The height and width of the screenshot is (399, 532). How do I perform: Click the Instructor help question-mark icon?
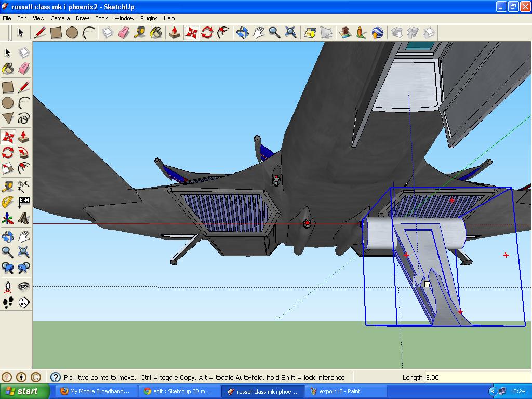[55, 377]
